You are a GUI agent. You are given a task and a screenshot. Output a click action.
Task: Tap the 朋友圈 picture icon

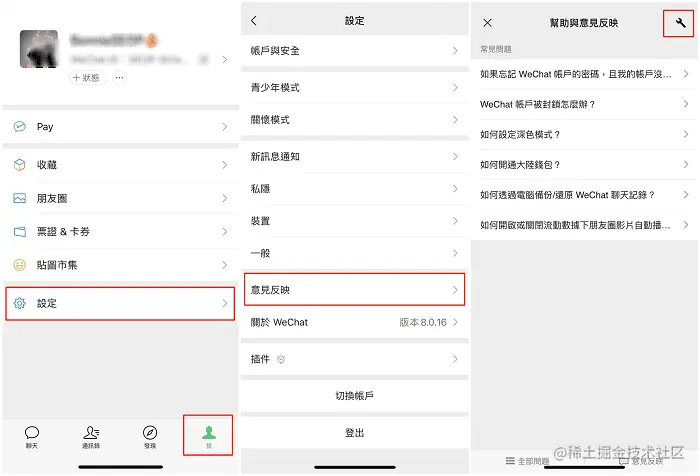click(x=19, y=198)
